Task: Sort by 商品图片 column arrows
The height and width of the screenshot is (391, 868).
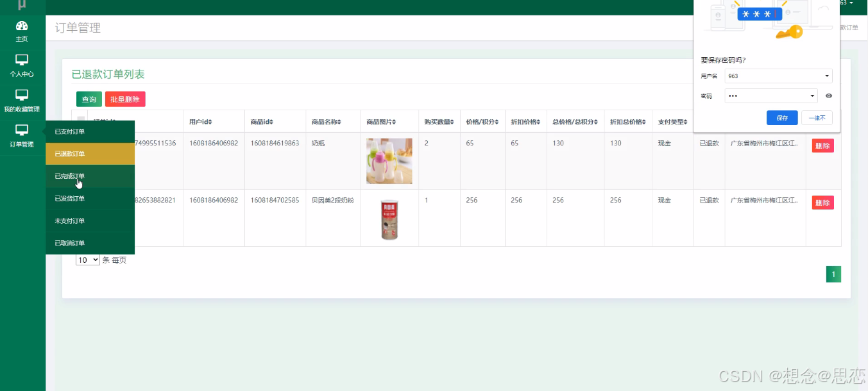Action: (393, 122)
